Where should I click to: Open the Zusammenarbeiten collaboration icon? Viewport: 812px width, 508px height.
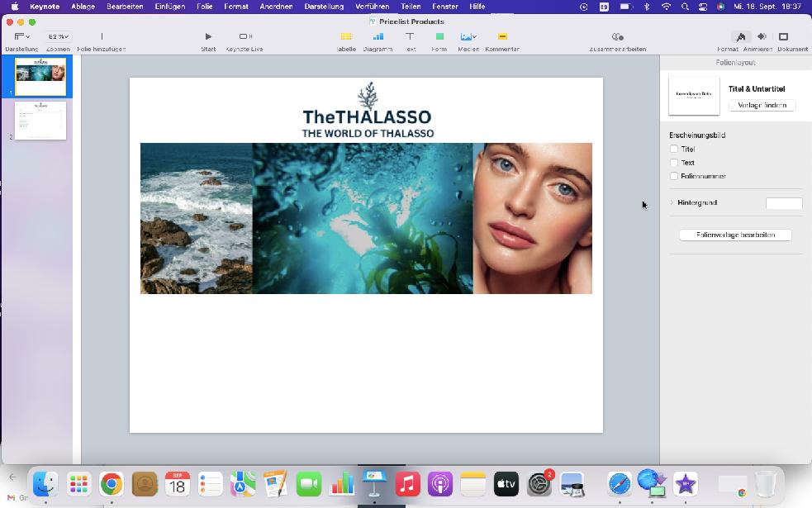tap(617, 37)
